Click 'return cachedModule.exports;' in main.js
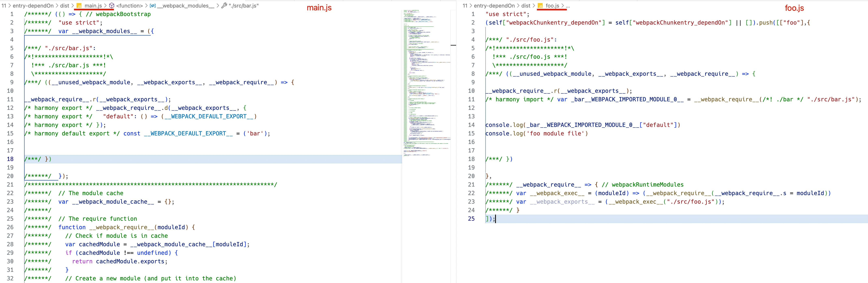Viewport: 868px width, 283px height. pyautogui.click(x=120, y=261)
